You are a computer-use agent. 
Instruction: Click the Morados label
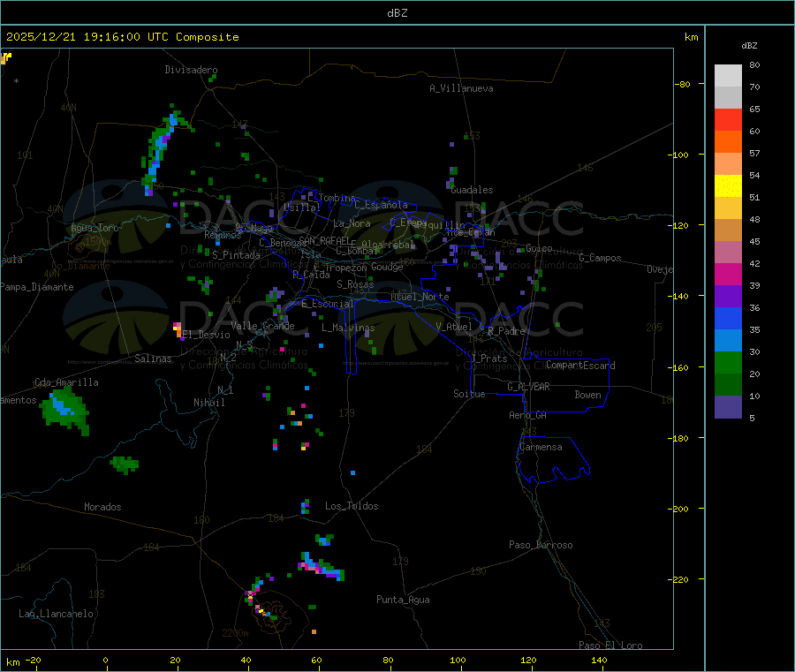click(x=102, y=507)
